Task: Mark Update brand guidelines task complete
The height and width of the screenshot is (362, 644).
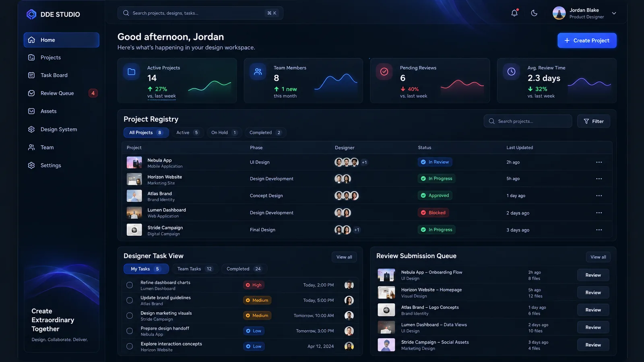Action: click(x=130, y=300)
